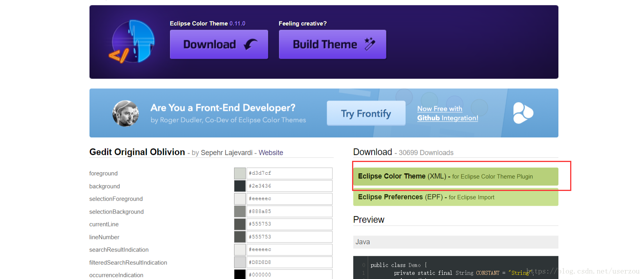Click the 'background' label

[105, 186]
